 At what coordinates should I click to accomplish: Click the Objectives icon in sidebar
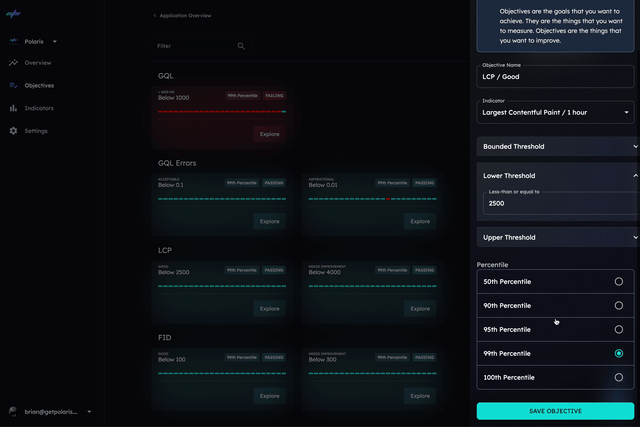[x=13, y=86]
